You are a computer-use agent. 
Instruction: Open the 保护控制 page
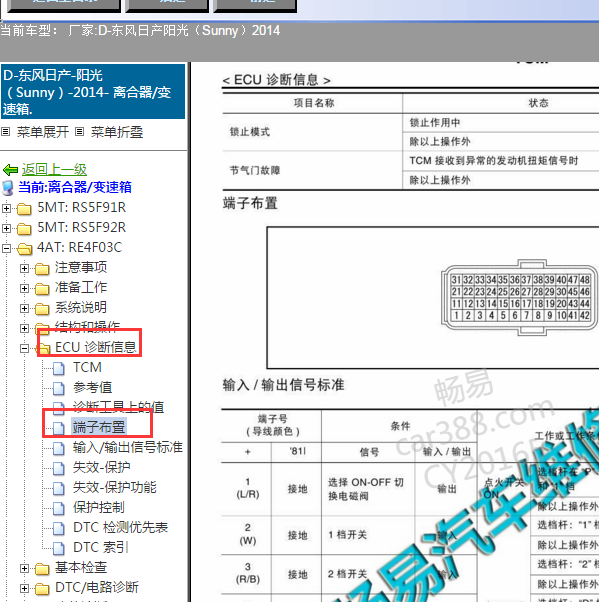[x=99, y=507]
